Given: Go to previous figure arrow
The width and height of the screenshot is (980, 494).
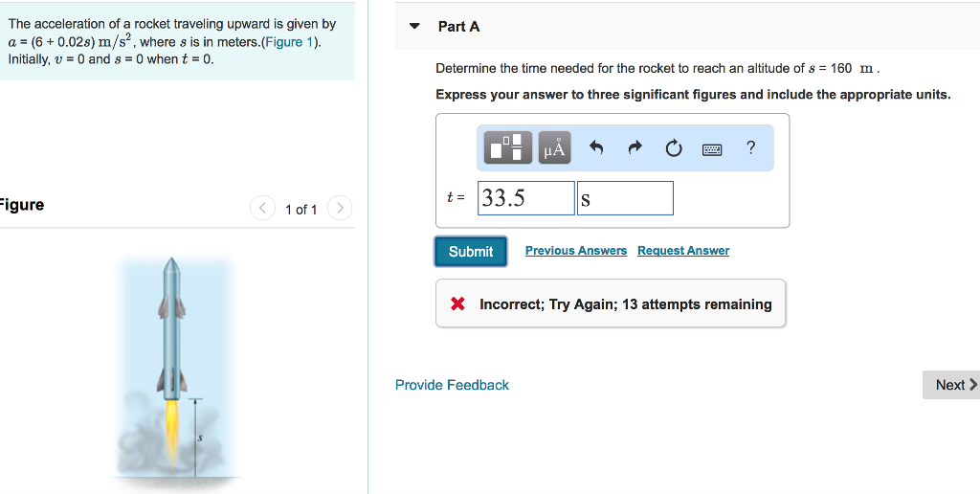Looking at the screenshot, I should (263, 208).
